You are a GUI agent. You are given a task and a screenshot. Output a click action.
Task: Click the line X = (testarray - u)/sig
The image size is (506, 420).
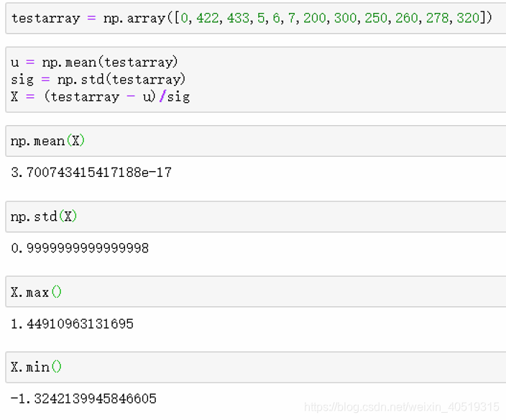coord(101,97)
